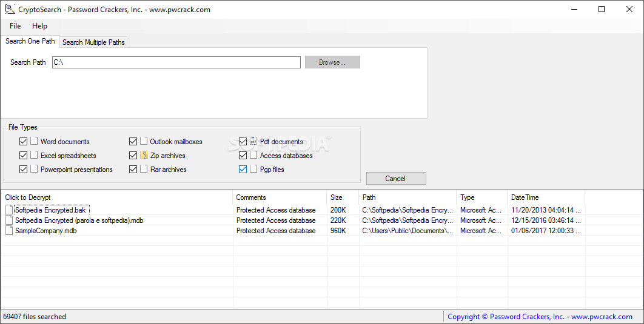Select Softpedia Encrypted (parola e softpedia).mdb name
Image resolution: width=644 pixels, height=324 pixels.
(79, 220)
